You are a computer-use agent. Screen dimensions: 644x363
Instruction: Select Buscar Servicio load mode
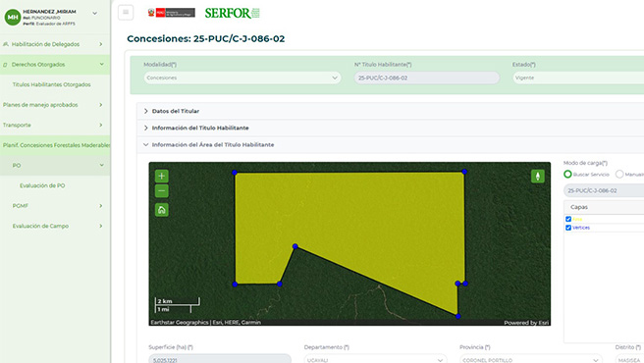(x=567, y=174)
